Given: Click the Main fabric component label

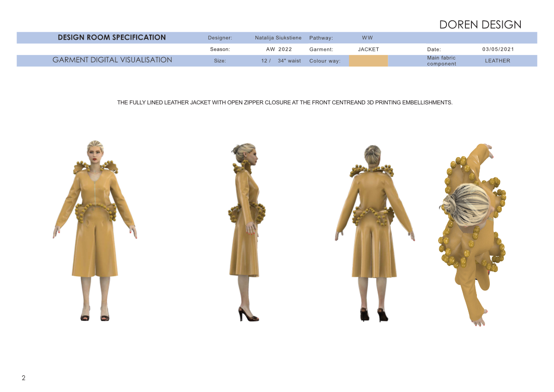Looking at the screenshot, I should [x=441, y=61].
